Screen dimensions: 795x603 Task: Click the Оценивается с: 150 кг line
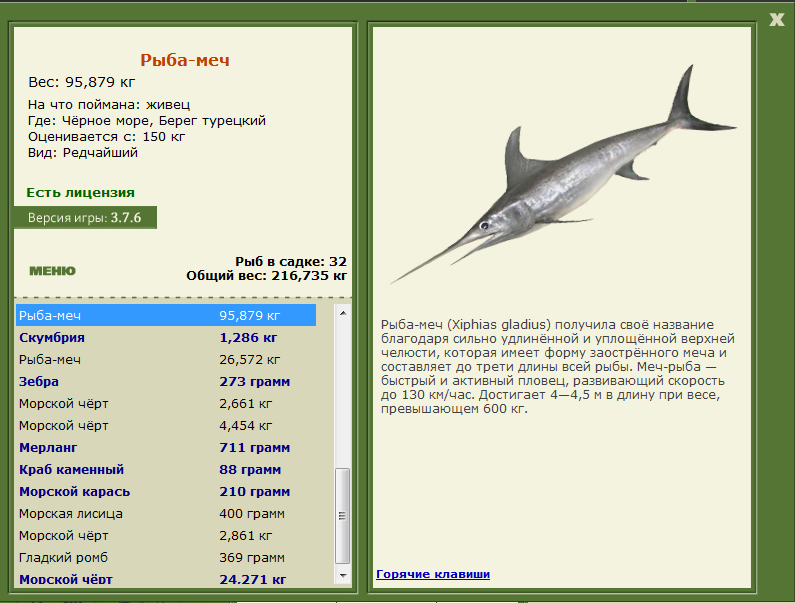[106, 137]
